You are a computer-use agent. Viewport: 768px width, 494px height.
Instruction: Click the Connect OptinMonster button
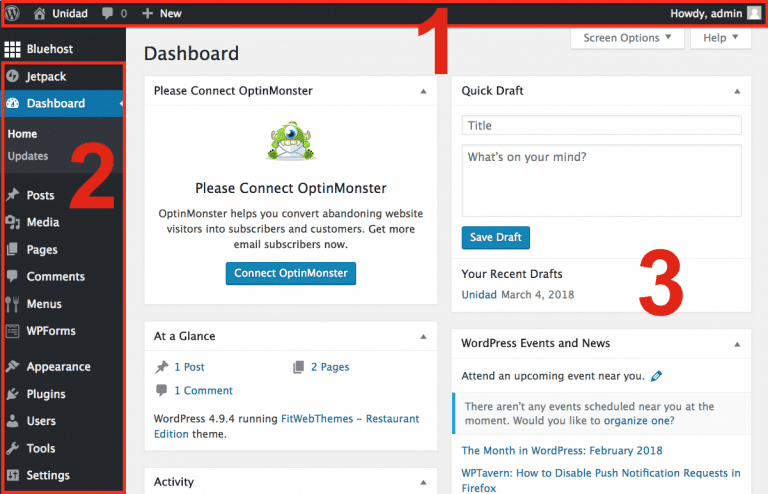290,273
